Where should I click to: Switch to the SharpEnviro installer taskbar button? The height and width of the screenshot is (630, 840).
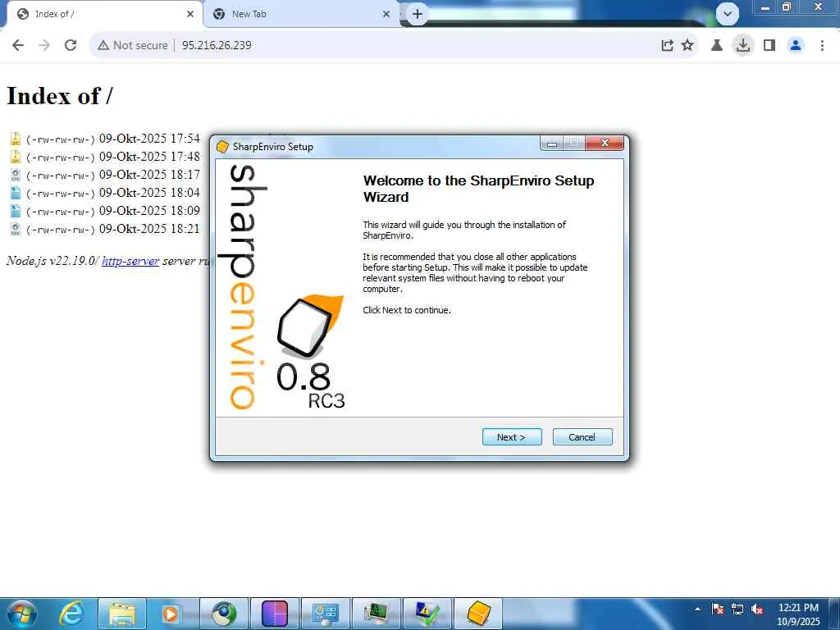478,614
